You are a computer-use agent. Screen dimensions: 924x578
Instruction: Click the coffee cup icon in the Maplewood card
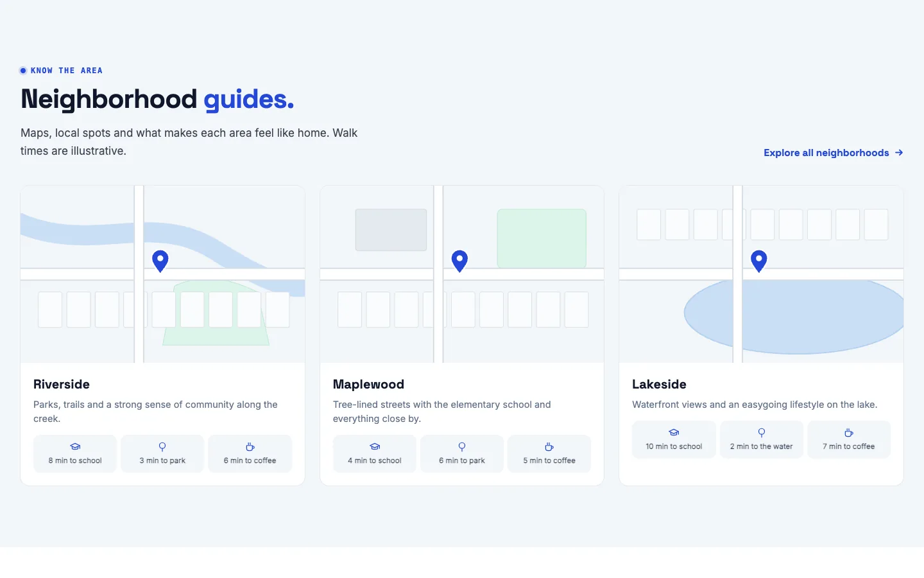549,447
